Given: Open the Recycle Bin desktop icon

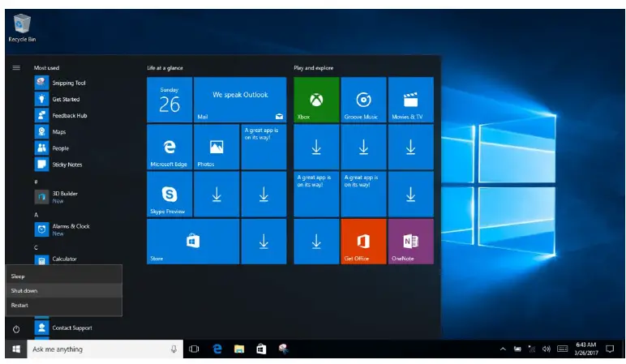Looking at the screenshot, I should pyautogui.click(x=22, y=28).
